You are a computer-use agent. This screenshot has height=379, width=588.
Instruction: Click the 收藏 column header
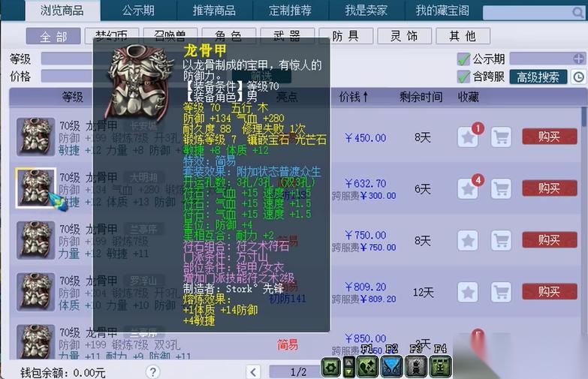(x=468, y=97)
